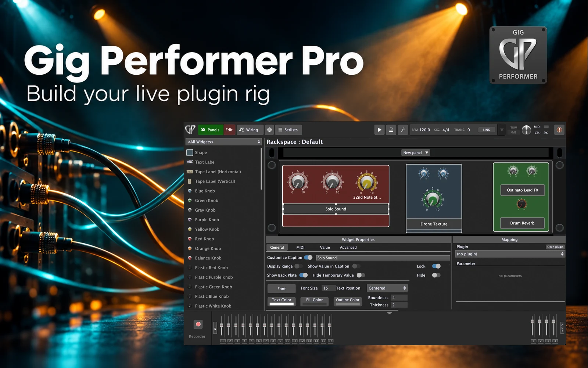Open the Outline Color swatch
Viewport: 588px width, 368px height.
click(x=348, y=302)
